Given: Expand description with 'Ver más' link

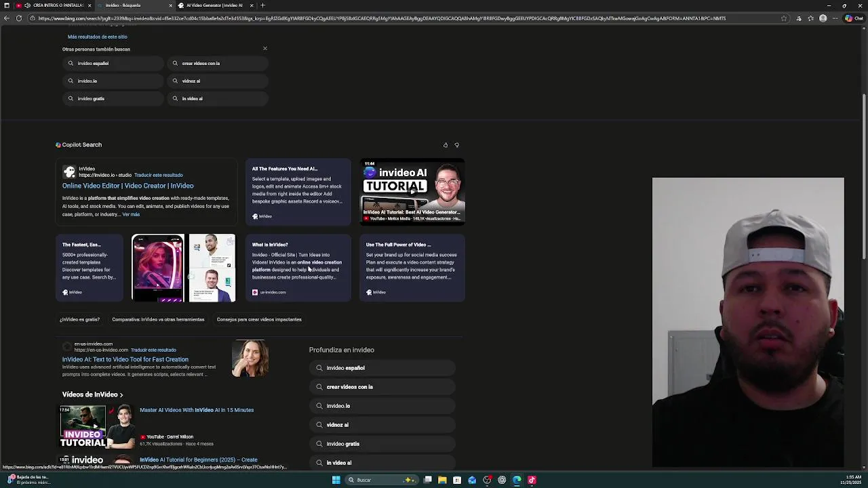Looking at the screenshot, I should (x=131, y=214).
